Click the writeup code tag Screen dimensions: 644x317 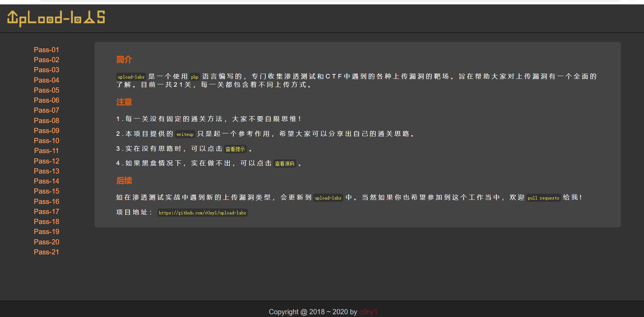coord(185,134)
